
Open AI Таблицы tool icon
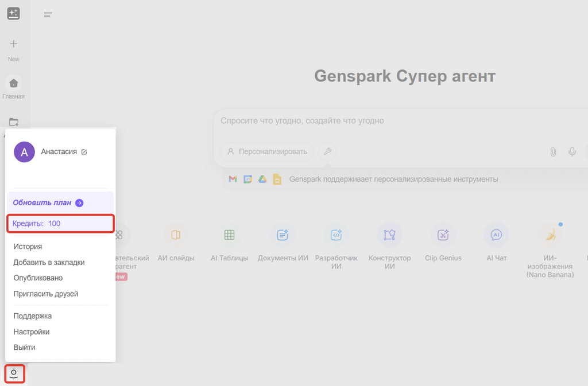point(230,235)
